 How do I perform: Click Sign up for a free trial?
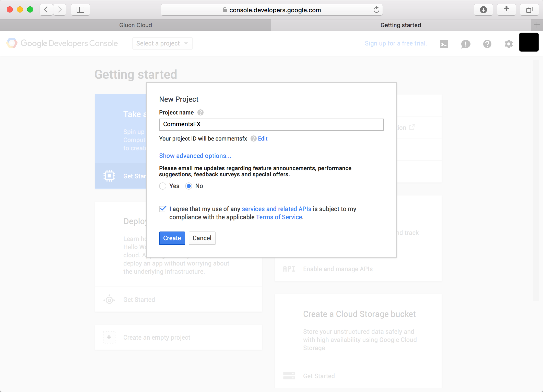tap(396, 43)
